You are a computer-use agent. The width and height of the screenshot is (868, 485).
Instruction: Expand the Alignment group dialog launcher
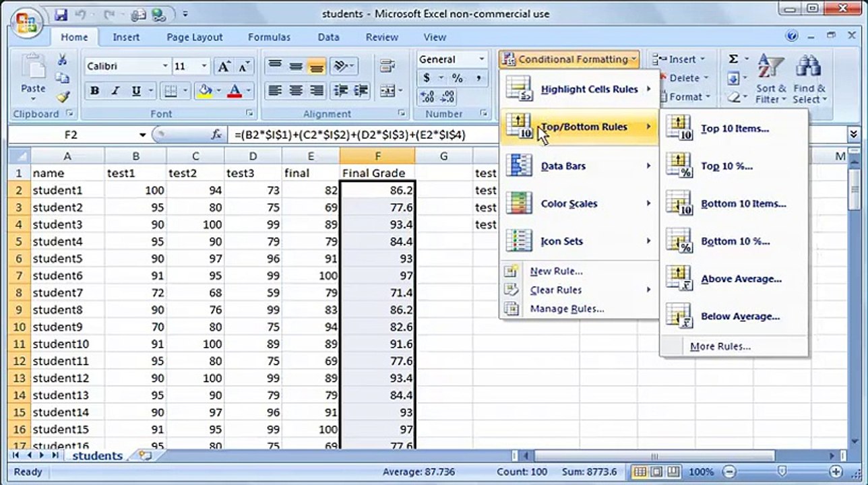(402, 114)
